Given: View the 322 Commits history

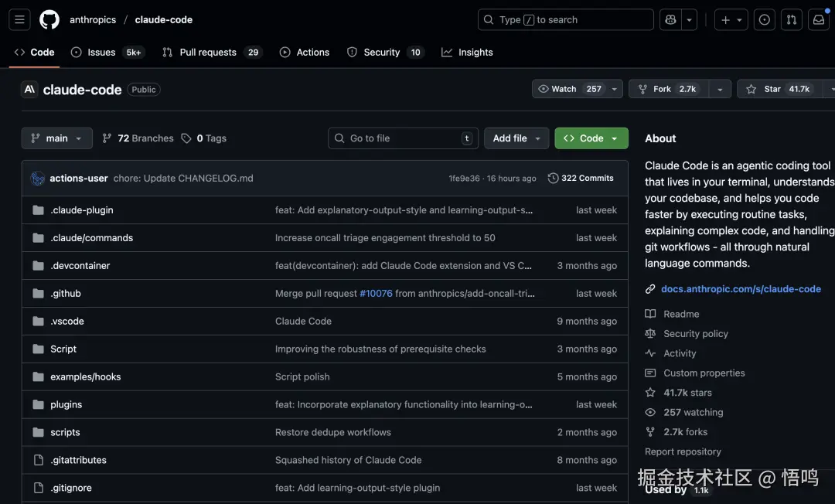Looking at the screenshot, I should tap(581, 179).
